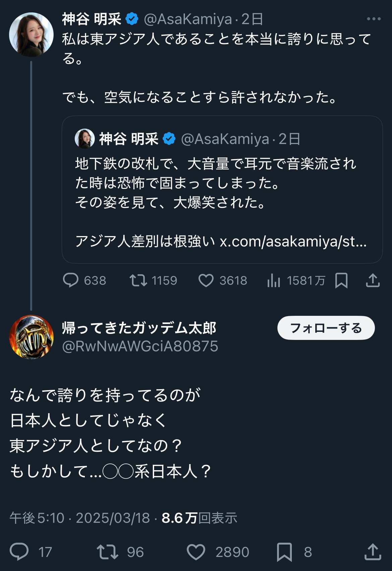
Task: Repost the original post with 1159 reposts
Action: click(x=138, y=280)
